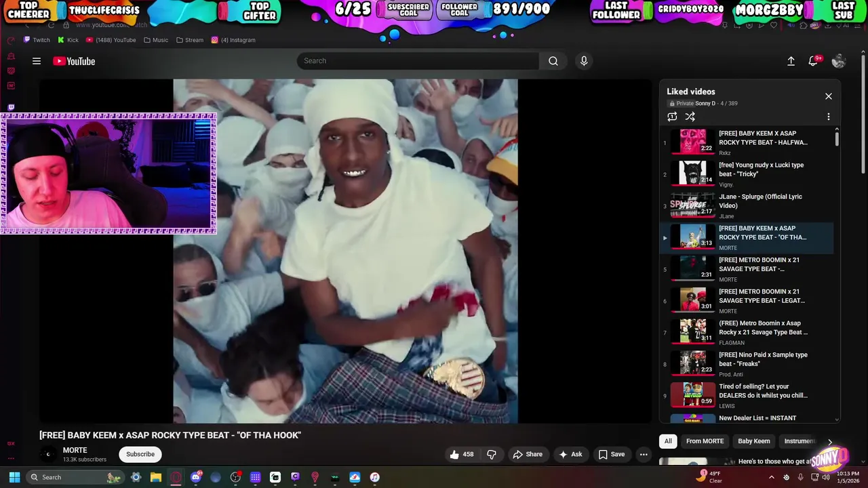
Task: Open Discord from taskbar
Action: (x=196, y=477)
